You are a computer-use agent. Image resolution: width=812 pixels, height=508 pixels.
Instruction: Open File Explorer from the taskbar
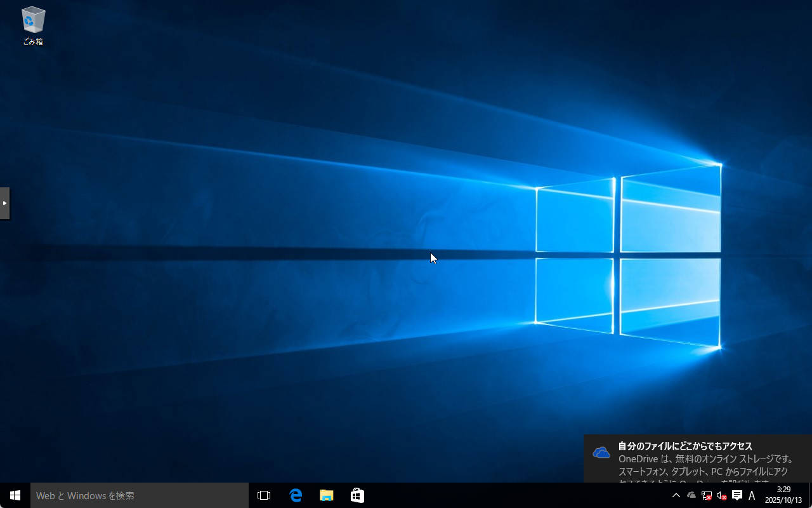point(326,495)
